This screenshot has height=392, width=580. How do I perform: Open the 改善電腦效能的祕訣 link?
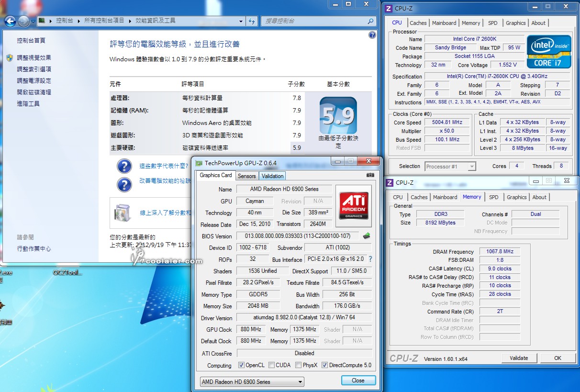166,181
